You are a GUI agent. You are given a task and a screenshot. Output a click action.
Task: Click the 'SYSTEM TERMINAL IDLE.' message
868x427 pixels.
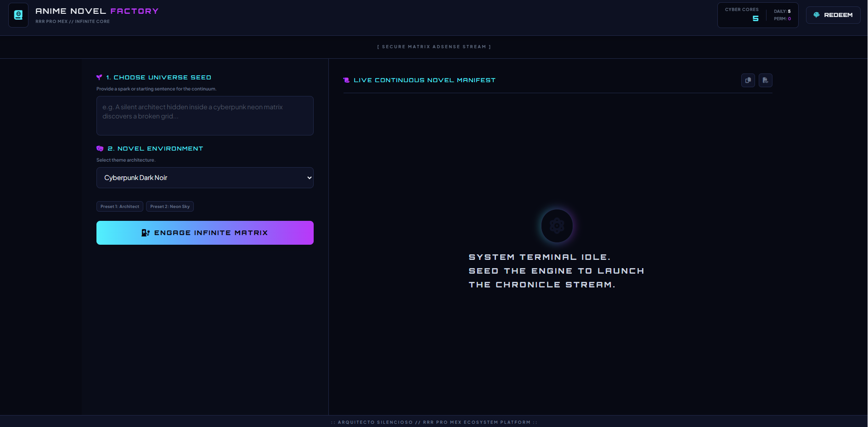tap(540, 257)
